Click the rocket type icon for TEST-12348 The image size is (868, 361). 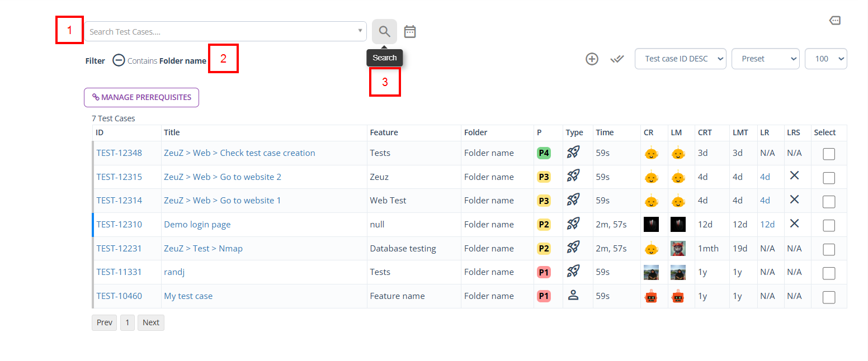point(573,153)
